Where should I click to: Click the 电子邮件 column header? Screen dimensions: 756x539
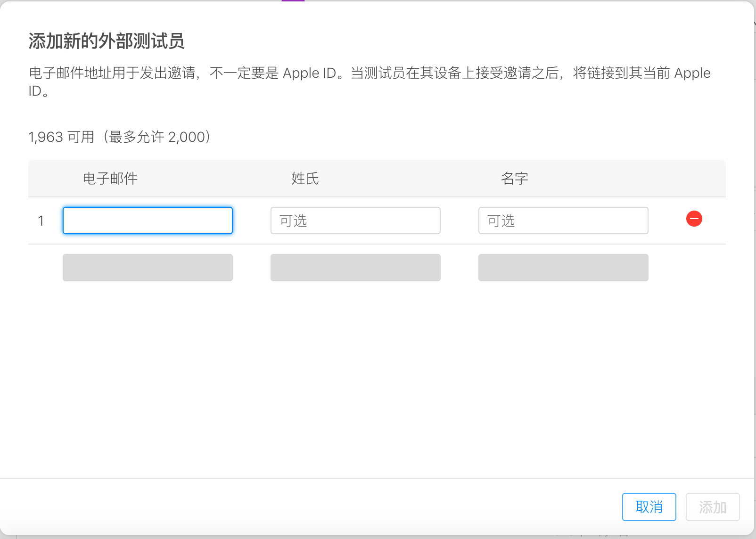pyautogui.click(x=110, y=179)
